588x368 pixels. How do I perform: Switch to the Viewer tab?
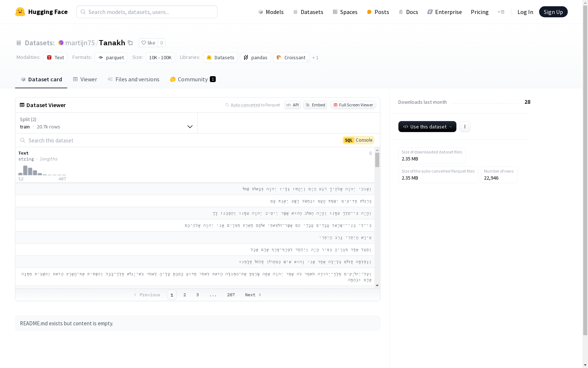(85, 79)
